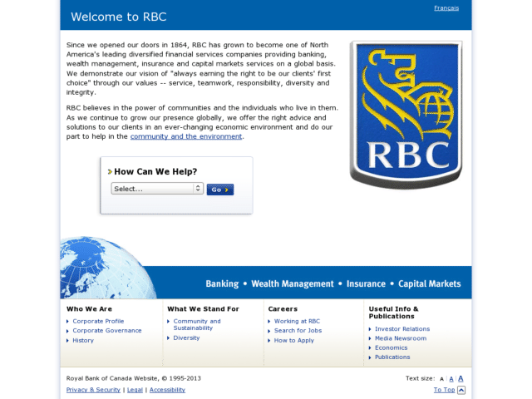Open Working at RBC link
532x399 pixels.
click(x=297, y=321)
